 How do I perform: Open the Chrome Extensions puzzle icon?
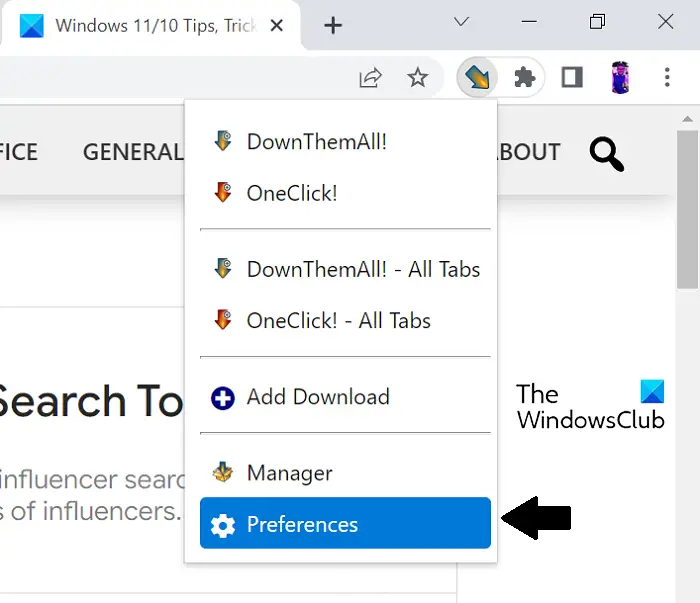[x=525, y=77]
